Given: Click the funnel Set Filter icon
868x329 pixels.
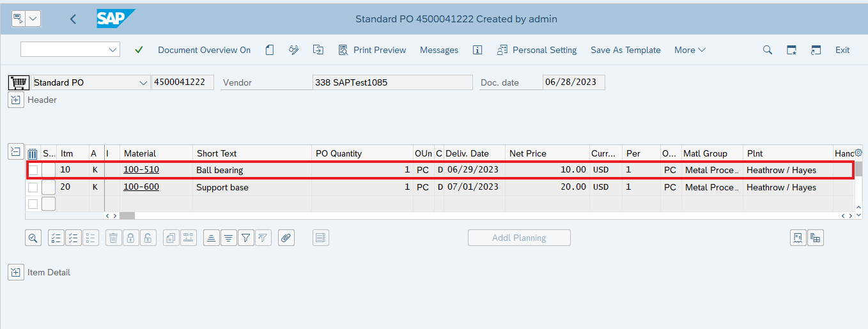Looking at the screenshot, I should click(246, 238).
